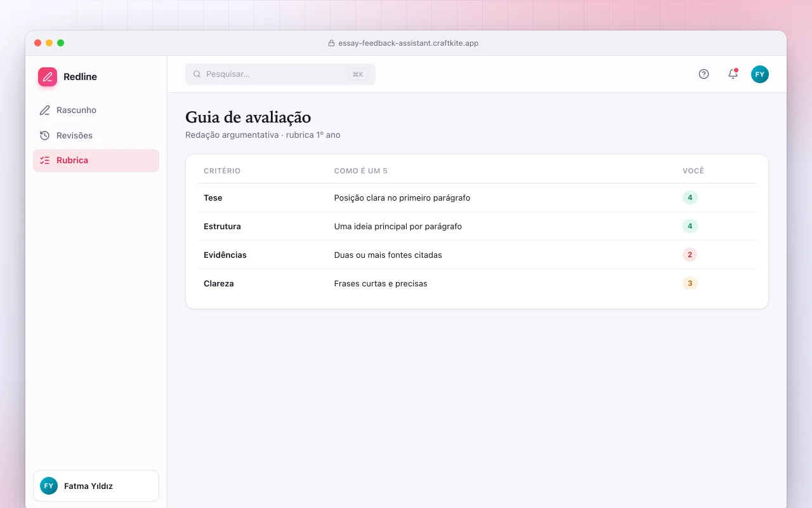Click the ⌘K shortcut badge
Screen dimensions: 812x508
pyautogui.click(x=358, y=74)
